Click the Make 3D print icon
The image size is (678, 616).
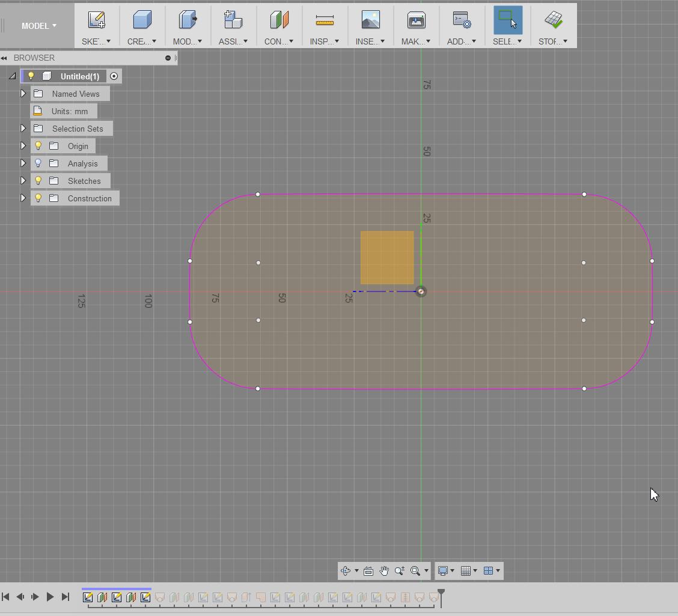[416, 20]
